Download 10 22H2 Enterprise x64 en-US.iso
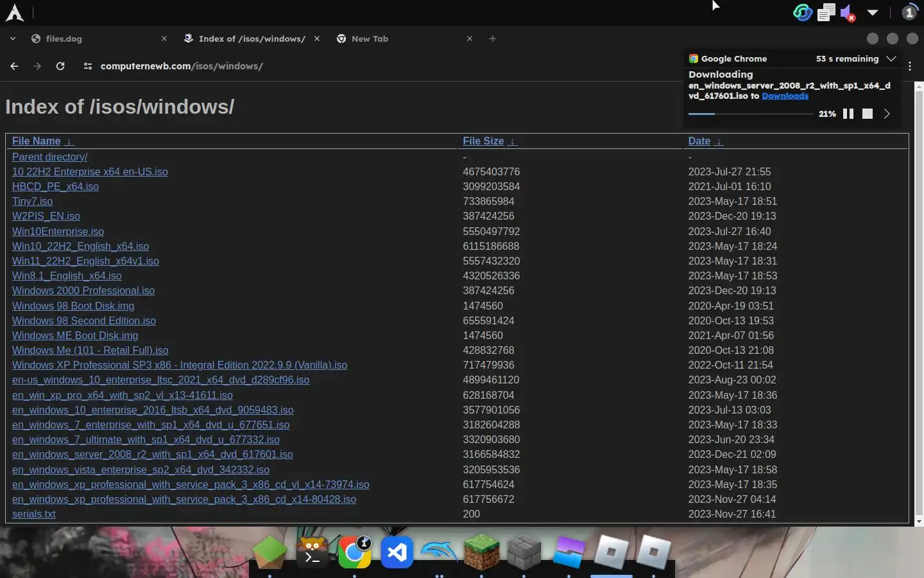 click(90, 171)
